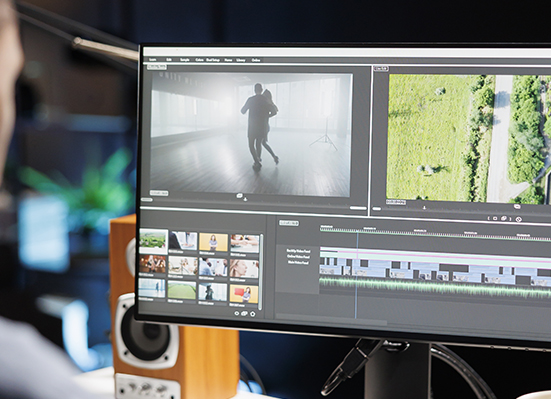Screen dimensions: 551x399
Task: Click the aerial field video in the right preview
Action: (469, 139)
